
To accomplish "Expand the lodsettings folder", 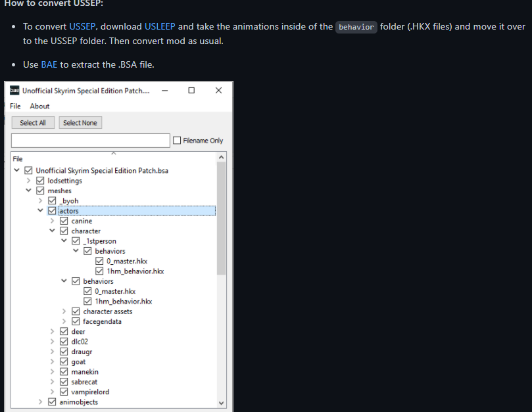I will pos(28,181).
